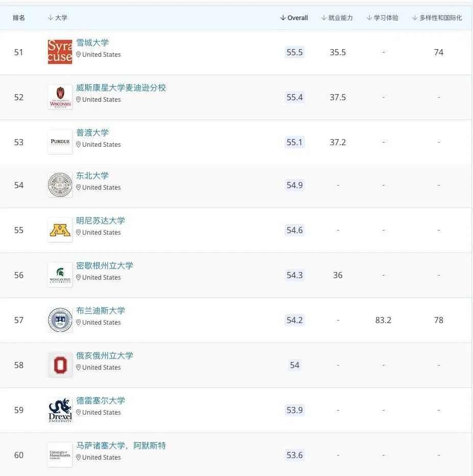Click the employability score 37.5

coord(338,97)
